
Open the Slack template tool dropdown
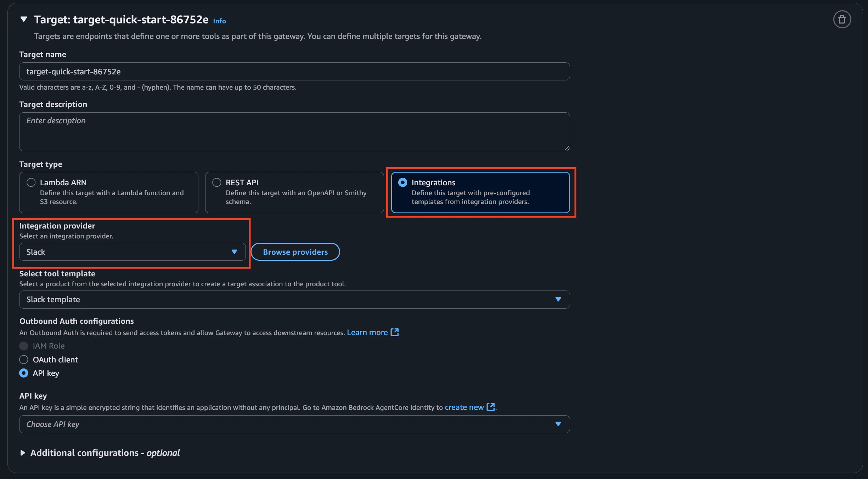pyautogui.click(x=294, y=300)
